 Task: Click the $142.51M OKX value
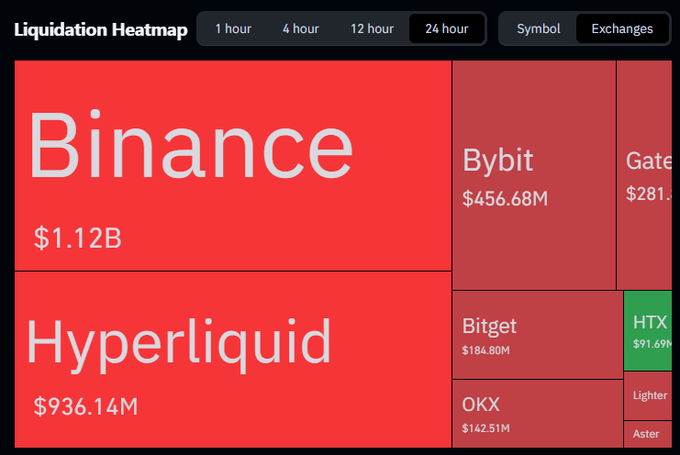pyautogui.click(x=486, y=429)
